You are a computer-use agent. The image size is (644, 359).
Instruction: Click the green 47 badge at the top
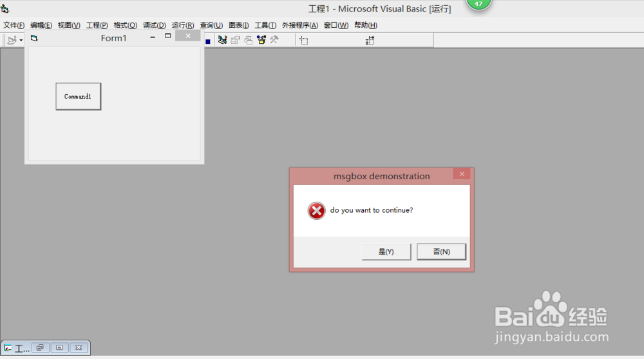(478, 4)
